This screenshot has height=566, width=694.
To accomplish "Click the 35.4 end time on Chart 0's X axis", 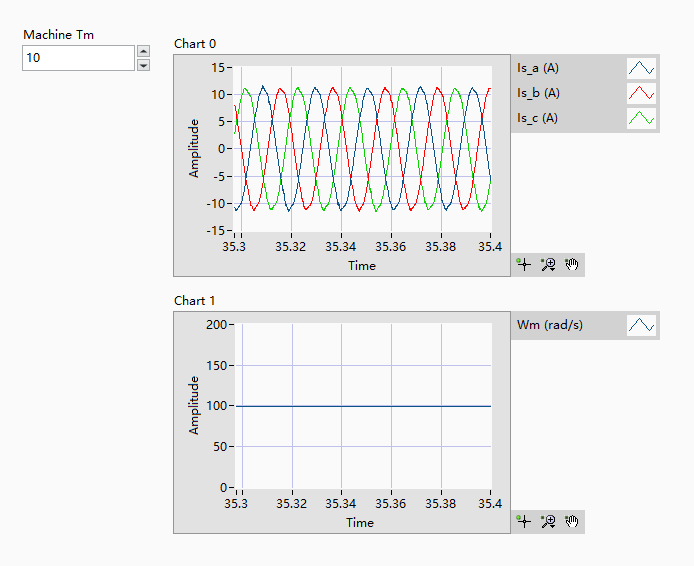I will coord(490,246).
